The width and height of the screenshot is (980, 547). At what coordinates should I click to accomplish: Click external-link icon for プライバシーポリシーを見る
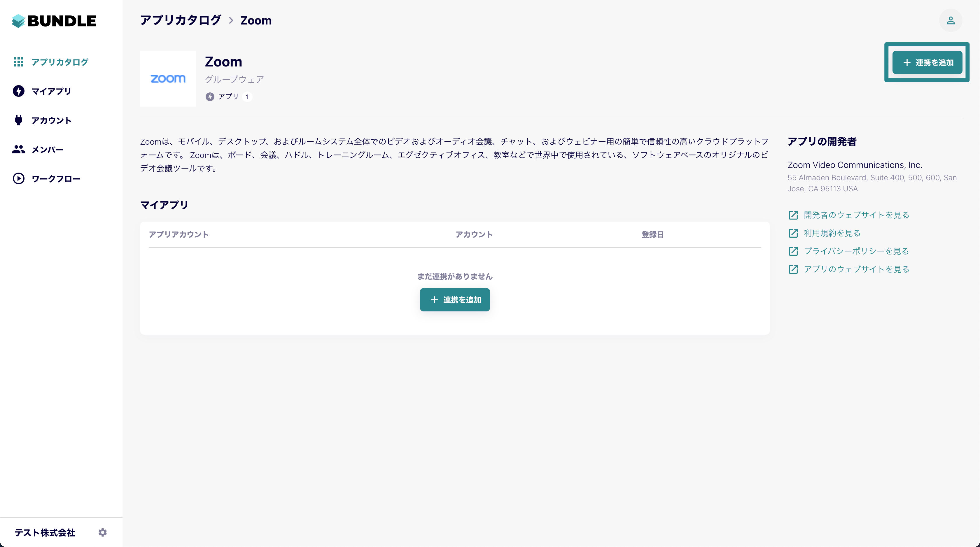[793, 251]
